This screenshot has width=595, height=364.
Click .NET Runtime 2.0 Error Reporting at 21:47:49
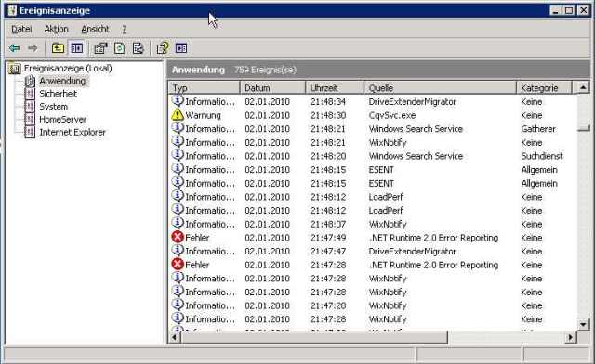point(433,238)
